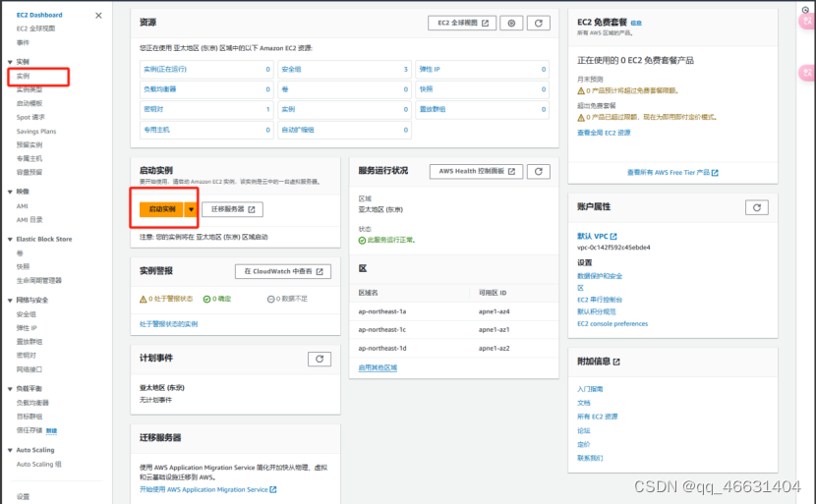Open 查看所有 AWS Free Tier 产品 link
The image size is (816, 504).
point(672,173)
